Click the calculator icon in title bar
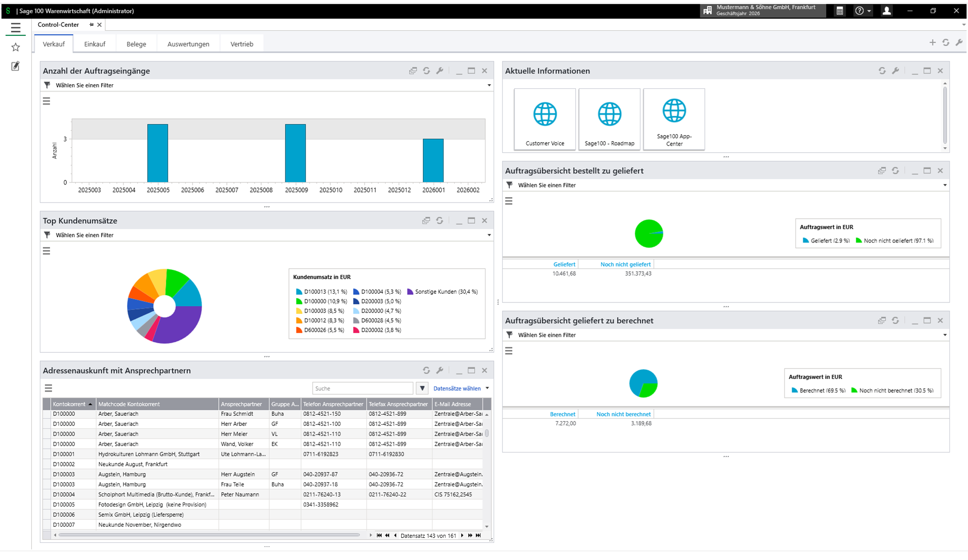This screenshot has width=968, height=560. click(839, 11)
